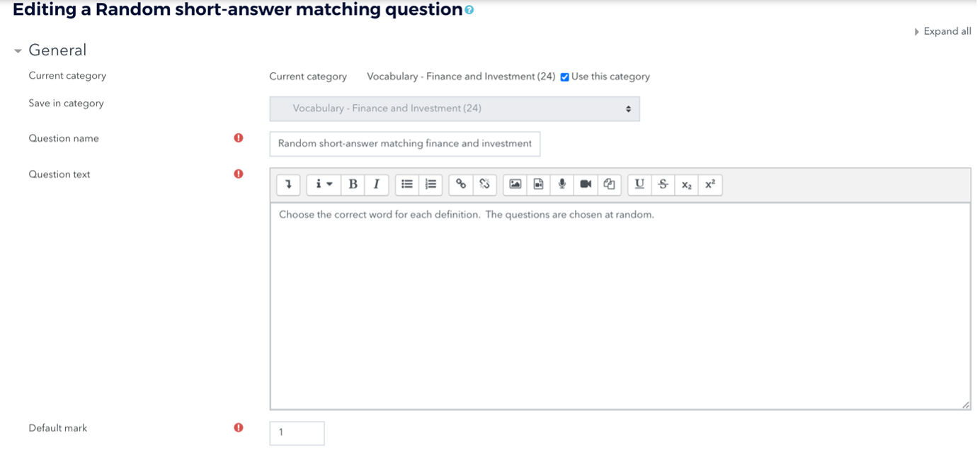Apply underline formatting

click(639, 184)
